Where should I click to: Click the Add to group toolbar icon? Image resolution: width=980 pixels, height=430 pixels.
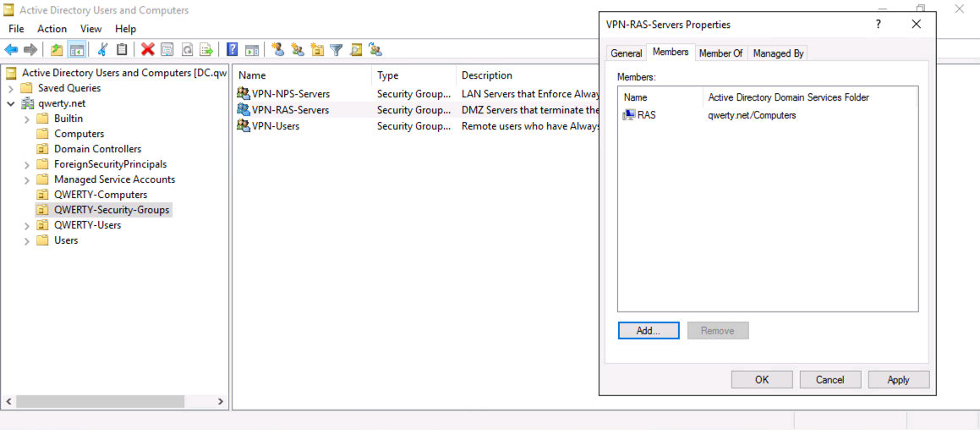375,49
